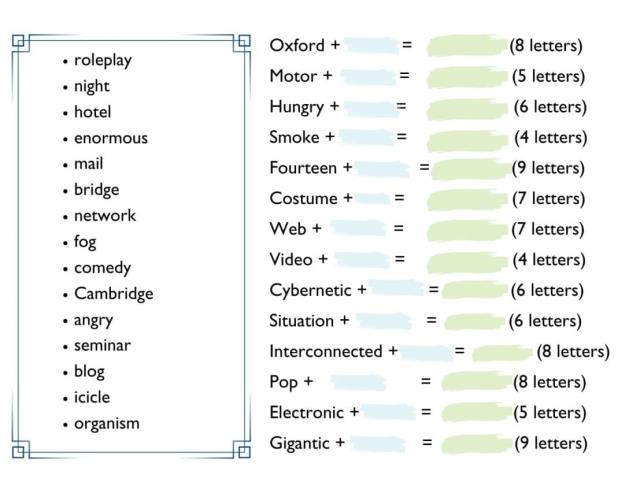The height and width of the screenshot is (493, 640).
Task: Click the blue blank next to Electronic
Action: [x=388, y=413]
